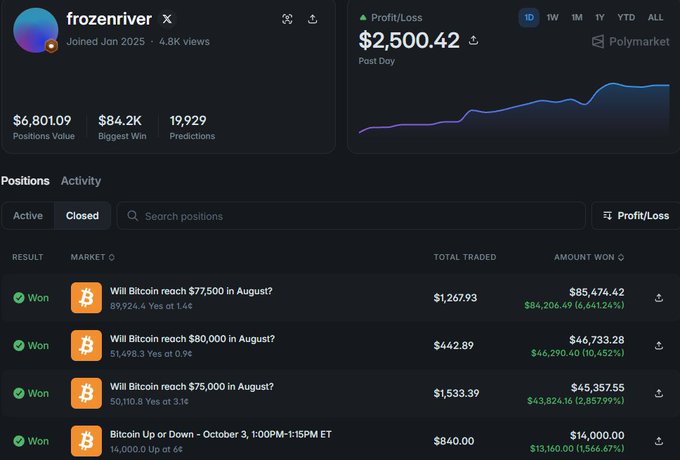Viewport: 680px width, 460px height.
Task: Sort by the MARKET column
Action: point(92,257)
